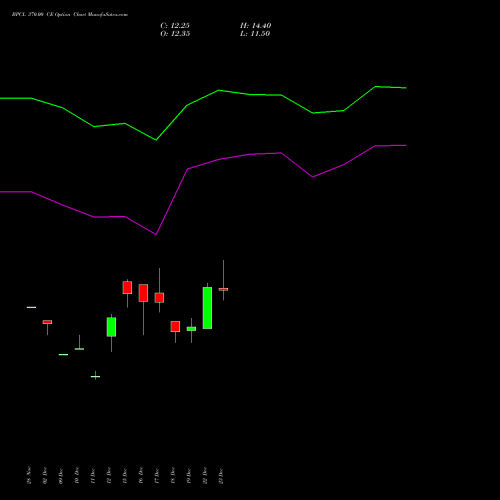
Task: Click the small red candle for 02 Dec
Action: (x=47, y=322)
